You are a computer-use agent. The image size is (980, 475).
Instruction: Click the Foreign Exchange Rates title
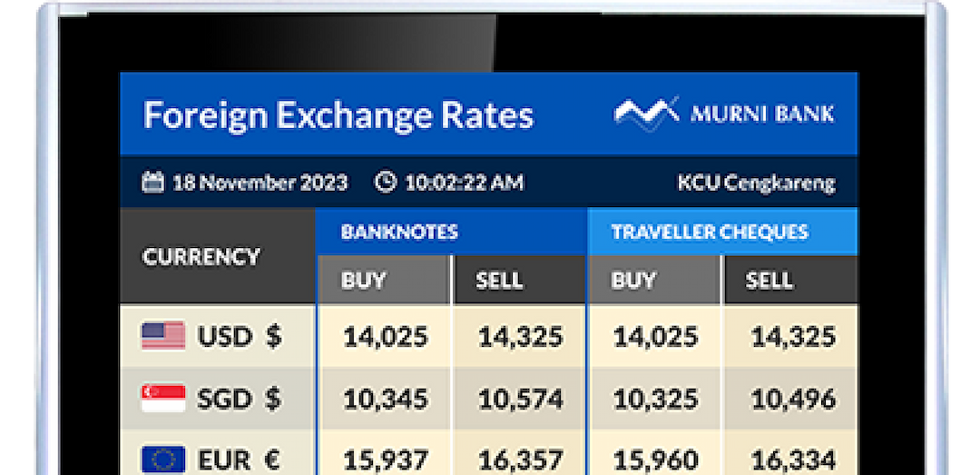click(x=338, y=115)
